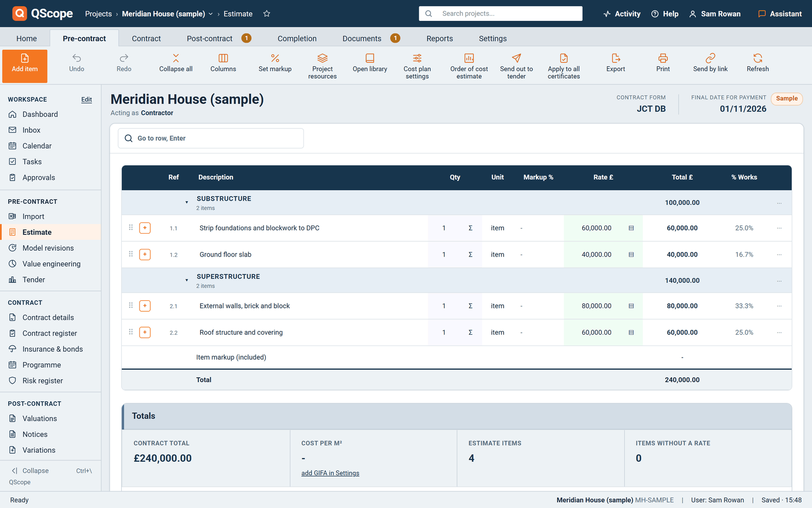Image resolution: width=812 pixels, height=508 pixels.
Task: Open the Documents tab
Action: (x=370, y=39)
